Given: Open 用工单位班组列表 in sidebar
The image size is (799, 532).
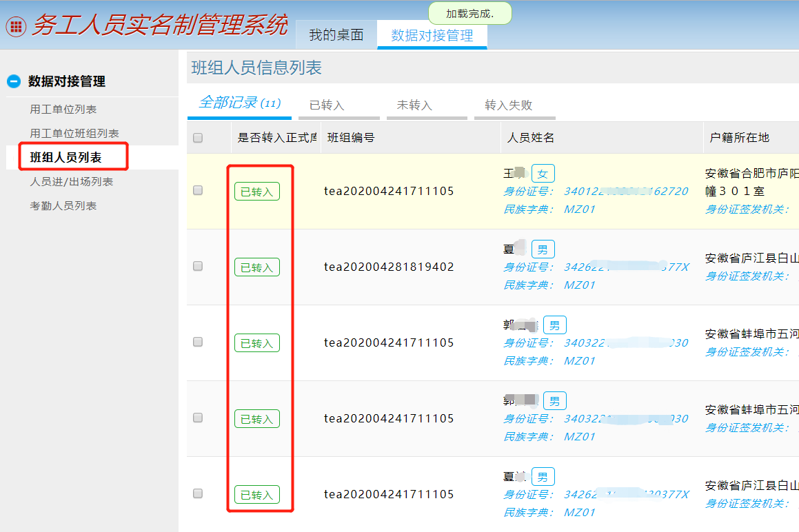Looking at the screenshot, I should (74, 134).
